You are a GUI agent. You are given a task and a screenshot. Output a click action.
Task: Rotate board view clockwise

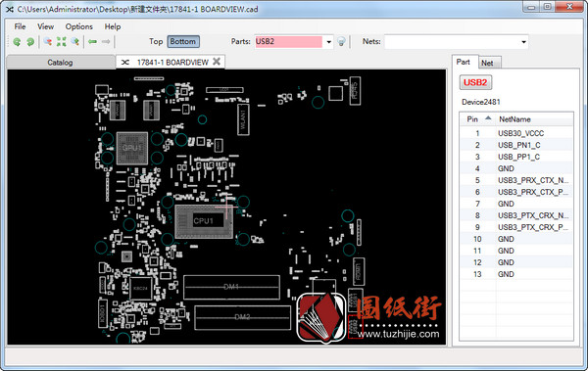(x=30, y=41)
